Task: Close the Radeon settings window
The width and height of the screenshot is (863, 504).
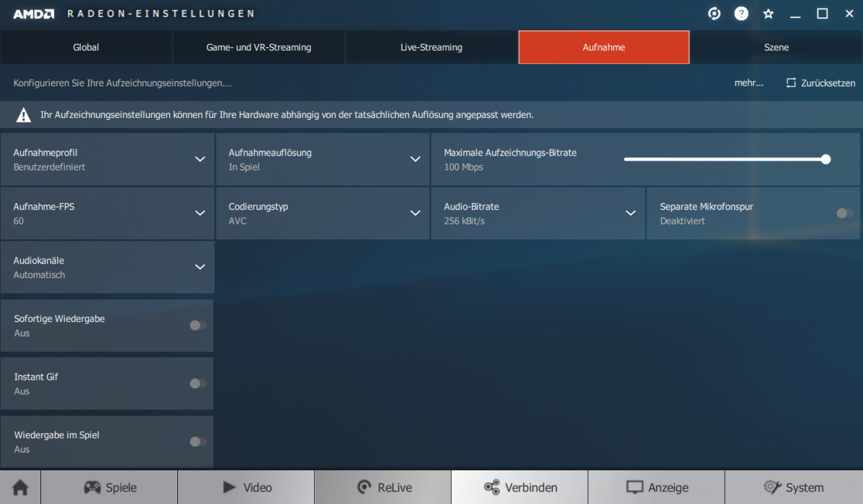Action: [x=849, y=13]
